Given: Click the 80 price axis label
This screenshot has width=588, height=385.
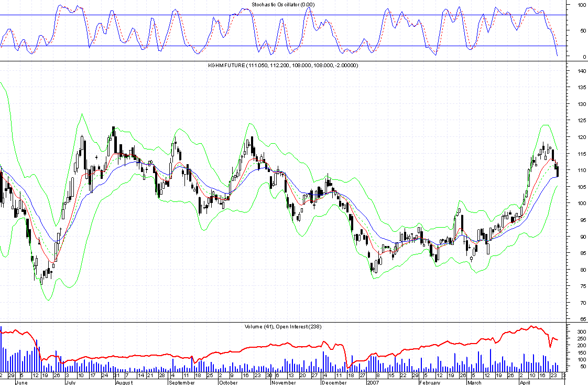Looking at the screenshot, I should point(583,270).
